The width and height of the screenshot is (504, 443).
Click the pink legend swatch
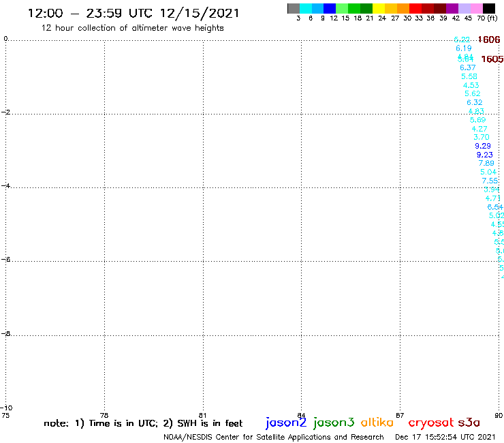[x=477, y=8]
